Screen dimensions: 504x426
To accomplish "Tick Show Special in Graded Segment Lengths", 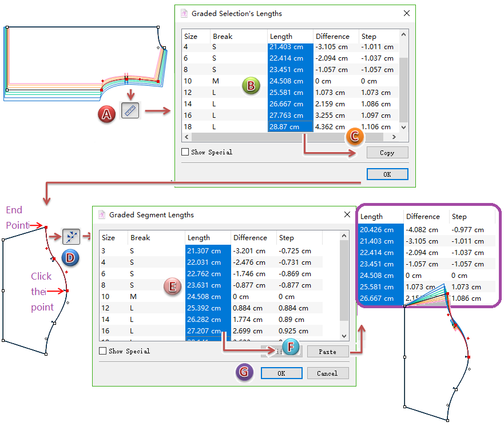I will [103, 351].
